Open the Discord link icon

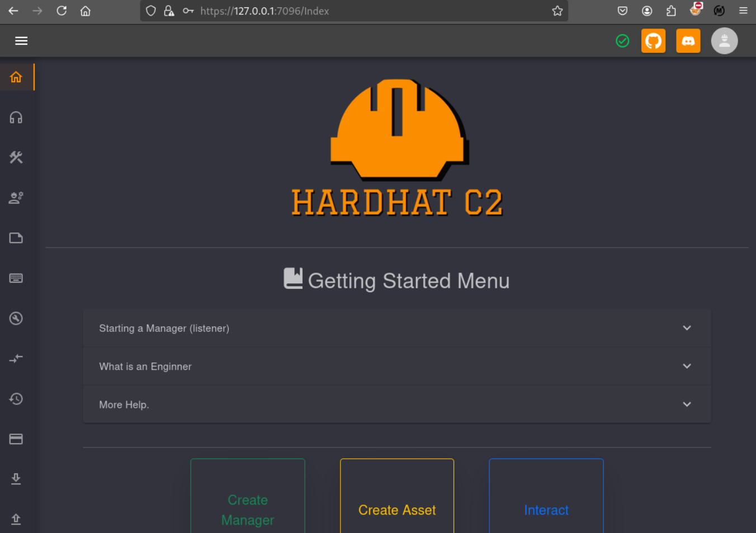pos(688,41)
